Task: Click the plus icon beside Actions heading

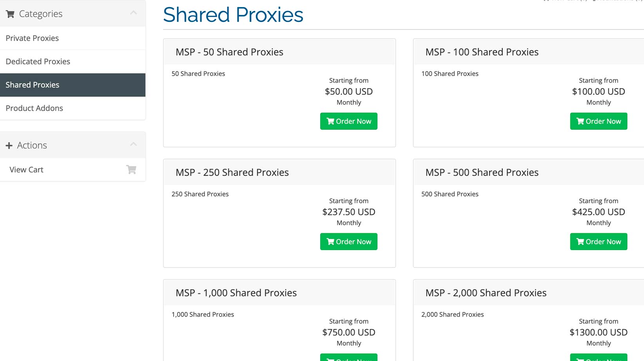Action: pyautogui.click(x=9, y=145)
